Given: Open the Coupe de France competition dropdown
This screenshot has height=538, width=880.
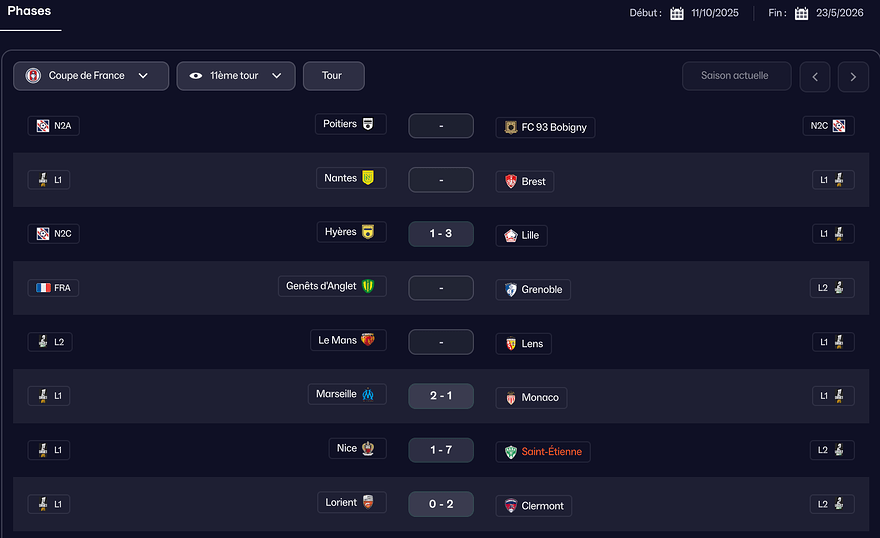Looking at the screenshot, I should pos(91,76).
